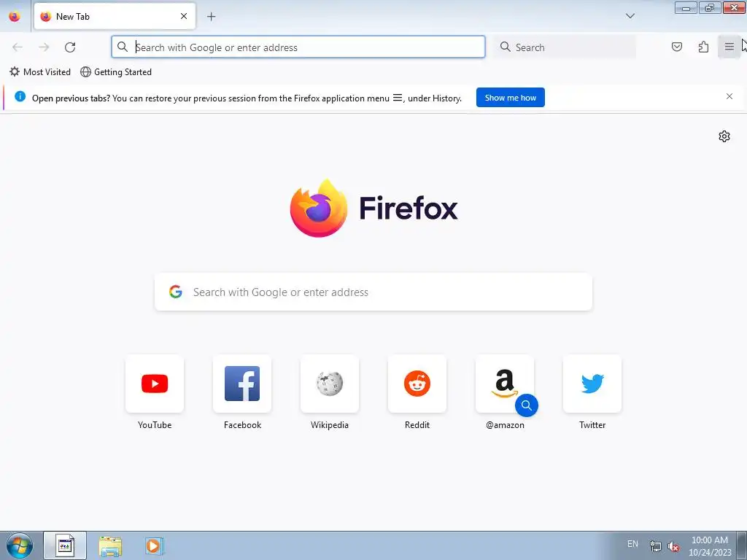This screenshot has height=560, width=747.
Task: Select the New Tab tab
Action: (x=115, y=16)
